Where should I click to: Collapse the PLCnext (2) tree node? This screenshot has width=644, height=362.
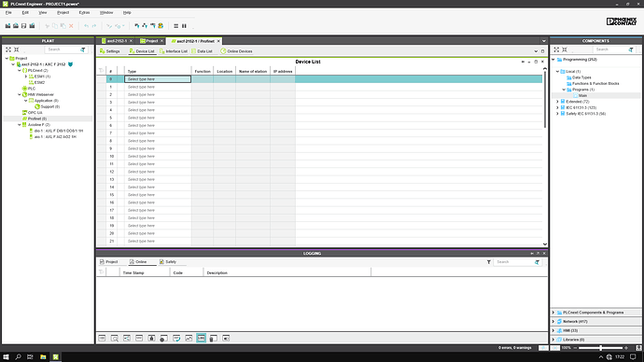(x=20, y=71)
